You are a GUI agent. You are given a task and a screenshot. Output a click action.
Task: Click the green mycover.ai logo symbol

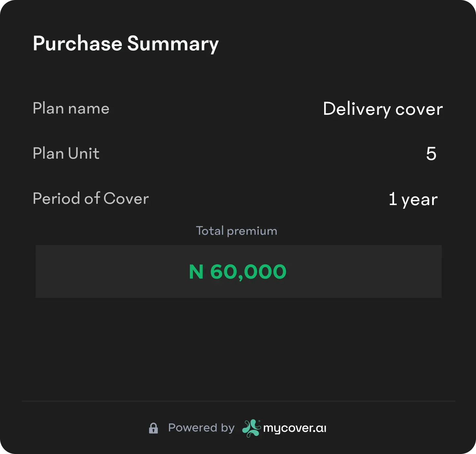(x=251, y=428)
